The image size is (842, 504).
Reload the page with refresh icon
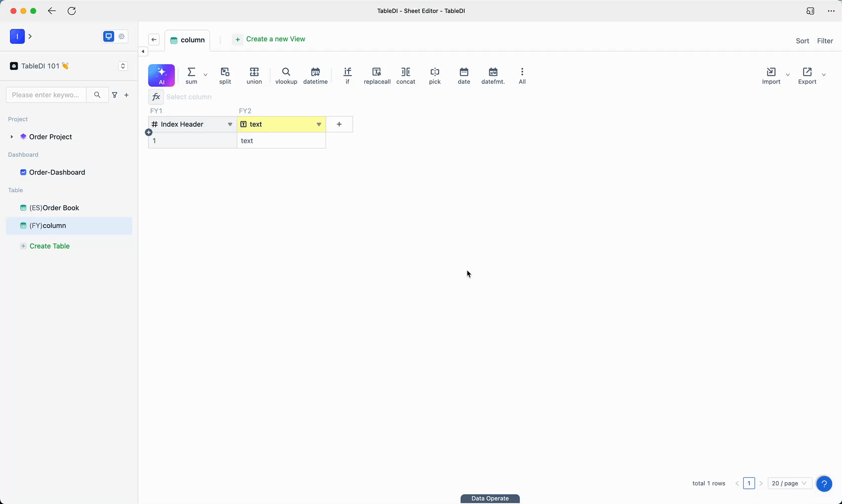(72, 11)
